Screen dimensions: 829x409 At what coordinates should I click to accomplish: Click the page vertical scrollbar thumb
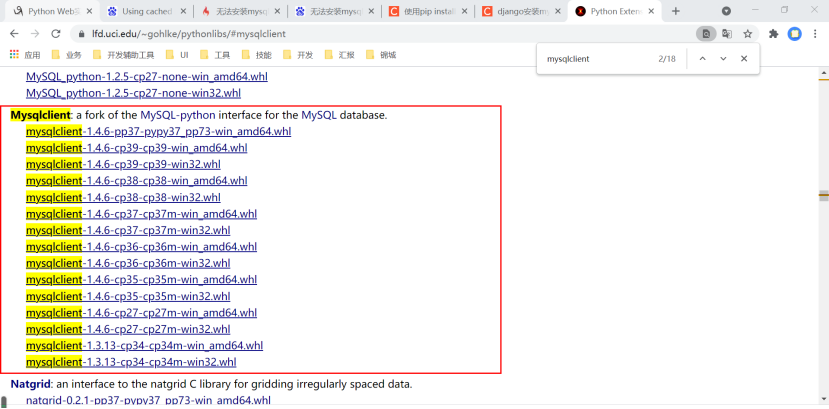coord(824,196)
